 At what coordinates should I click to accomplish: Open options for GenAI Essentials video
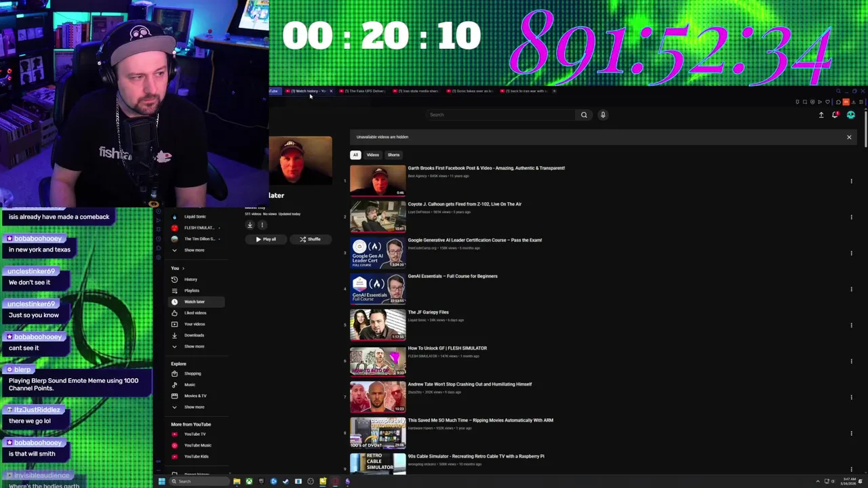pyautogui.click(x=851, y=289)
